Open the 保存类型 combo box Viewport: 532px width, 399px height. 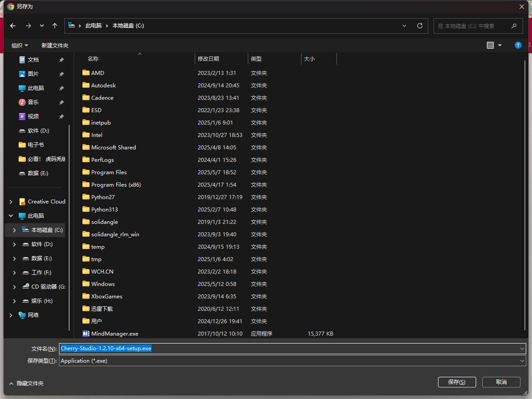tap(293, 361)
